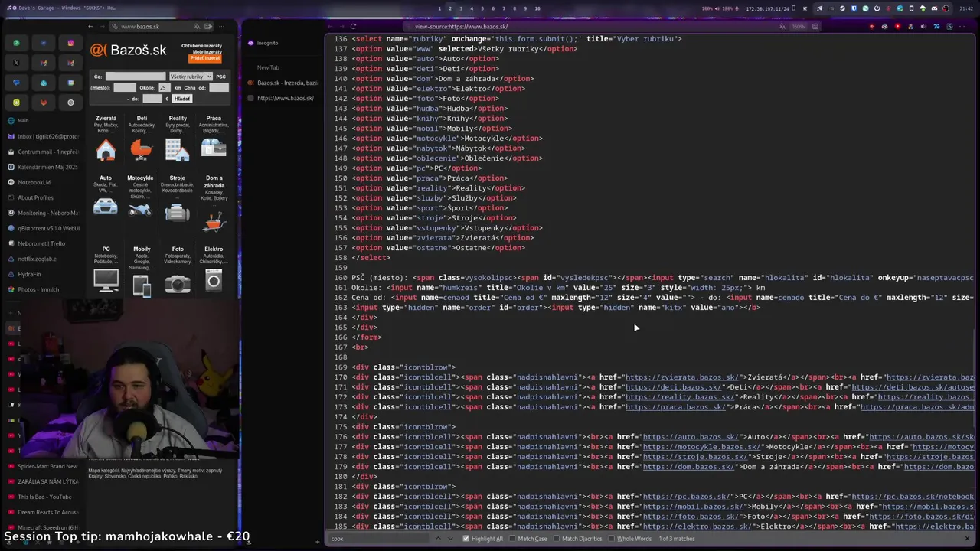Click the https://reality.bazos.sk/ link in source
Screen dimensions: 980x551
coord(680,397)
